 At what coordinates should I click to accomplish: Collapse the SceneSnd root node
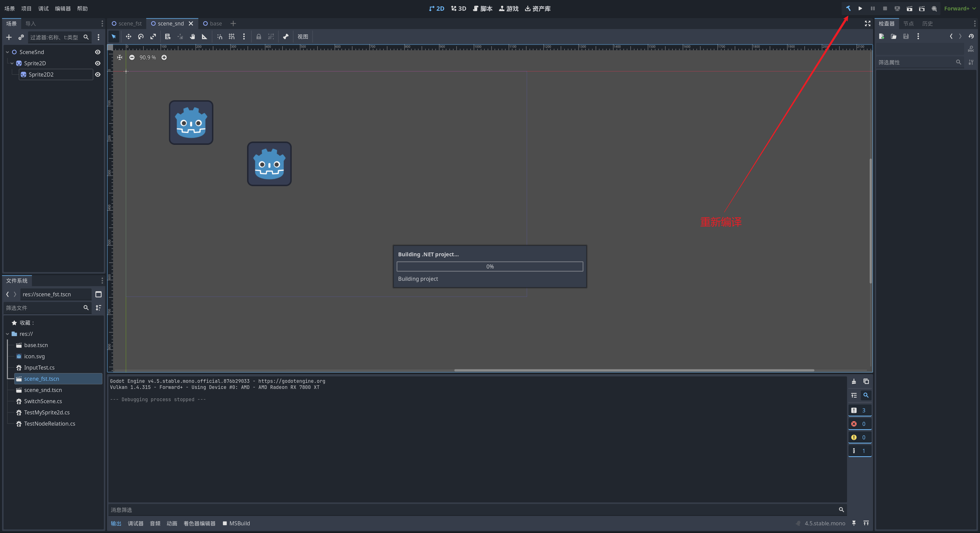(7, 52)
